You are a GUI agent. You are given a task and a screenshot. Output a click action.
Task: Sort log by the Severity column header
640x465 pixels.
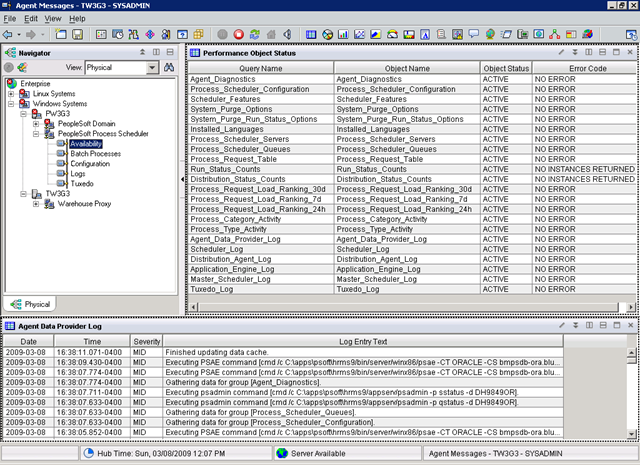point(147,342)
